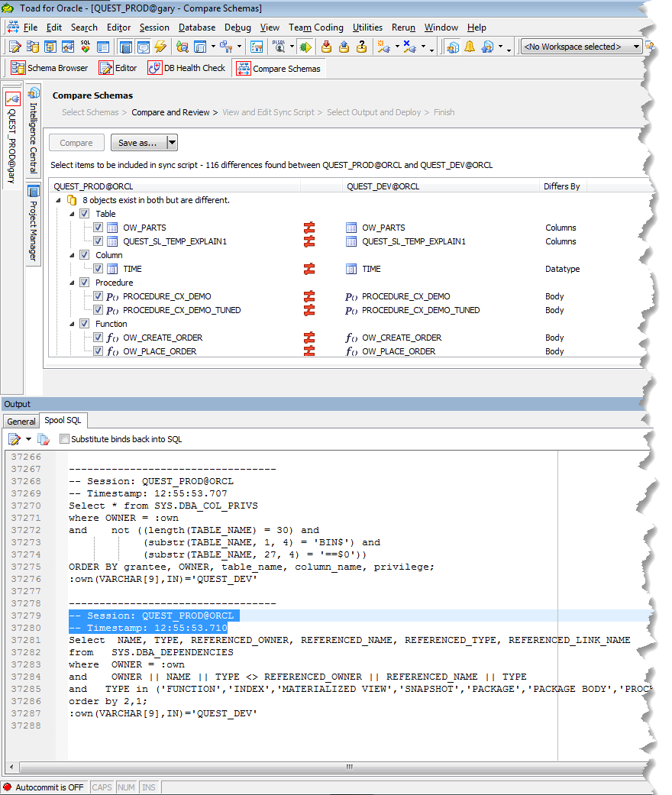This screenshot has height=795, width=672.
Task: Go to Finish wizard step
Action: (x=444, y=112)
